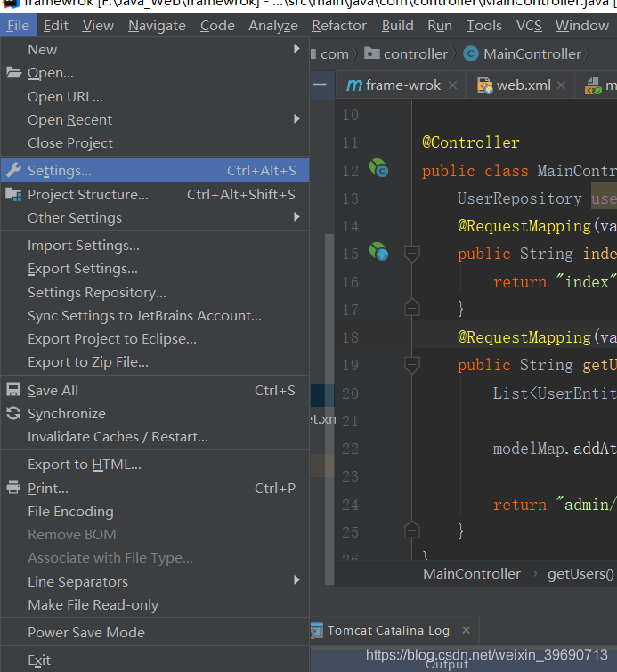Close the frame-wrok editor tab
617x672 pixels.
452,85
